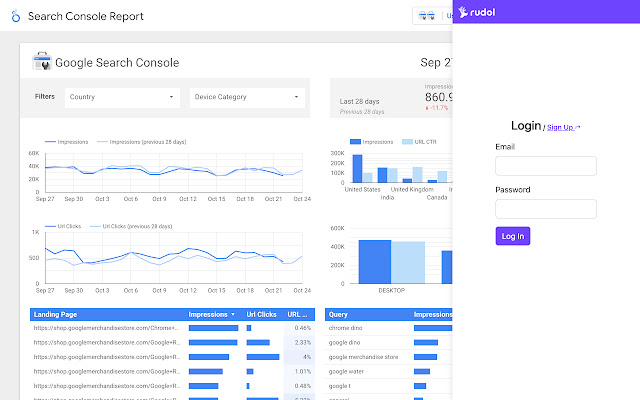Click the United States impressions bar
This screenshot has width=640, height=400.
click(358, 169)
